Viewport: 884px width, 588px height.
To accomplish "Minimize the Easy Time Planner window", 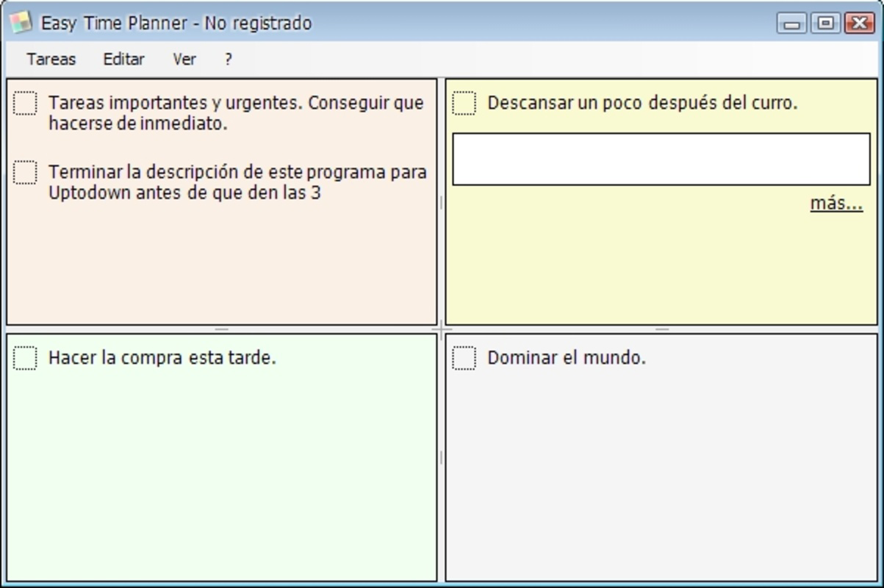I will pos(791,23).
